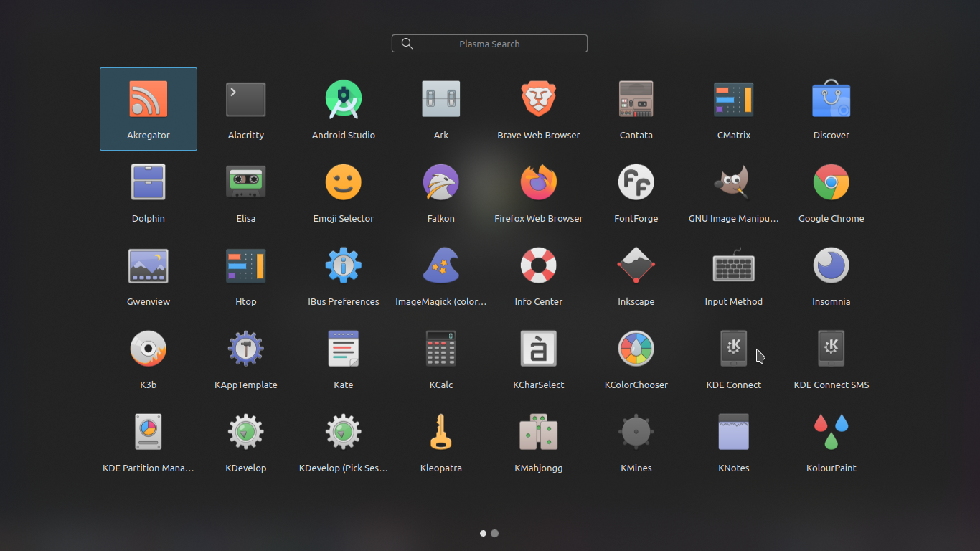Open Emoji Selector

tap(344, 192)
